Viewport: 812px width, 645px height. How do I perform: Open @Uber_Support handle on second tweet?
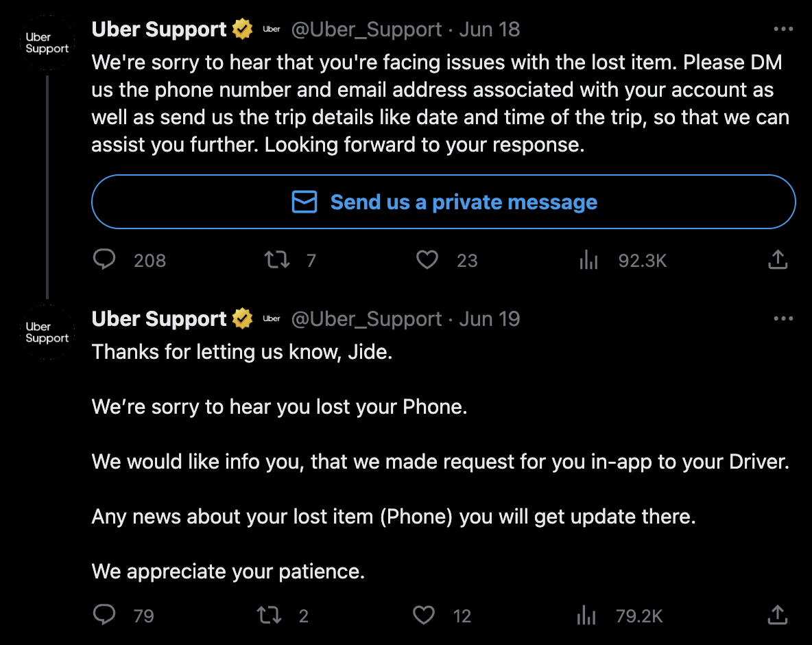tap(366, 319)
